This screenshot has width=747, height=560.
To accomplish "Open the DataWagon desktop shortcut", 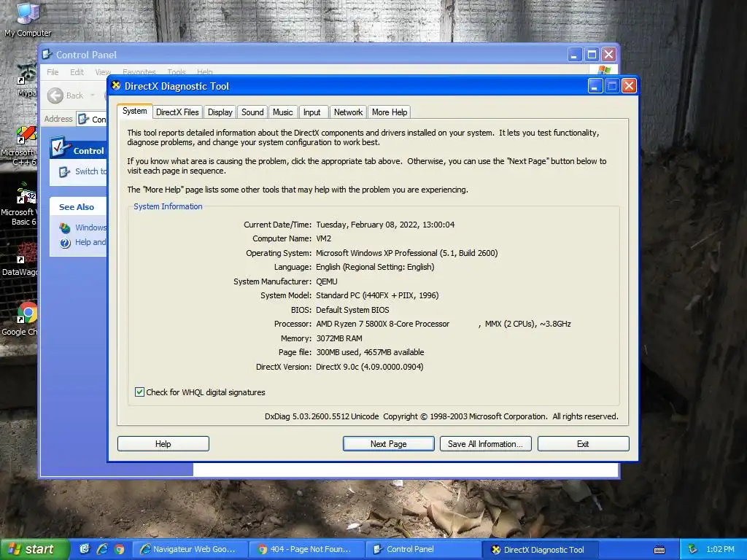I will [x=26, y=252].
